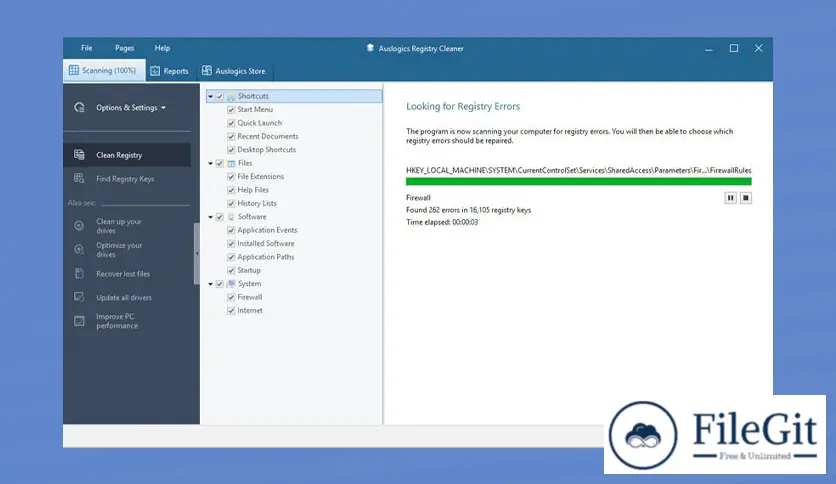The image size is (836, 484).
Task: Click the Find Registry Keys icon
Action: pyautogui.click(x=79, y=179)
